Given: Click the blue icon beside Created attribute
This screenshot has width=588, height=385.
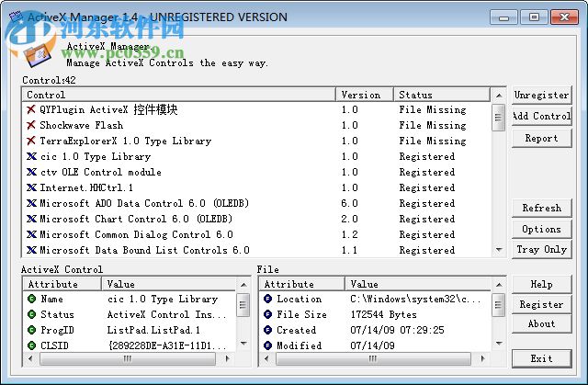Looking at the screenshot, I should [267, 330].
